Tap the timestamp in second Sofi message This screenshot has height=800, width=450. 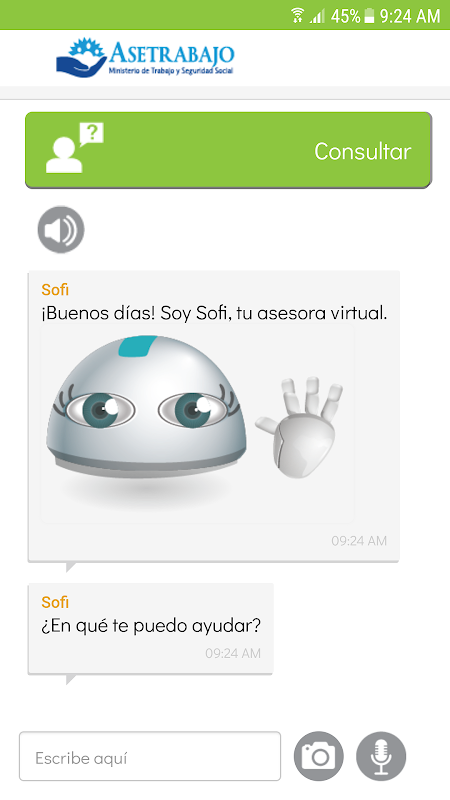tap(233, 653)
